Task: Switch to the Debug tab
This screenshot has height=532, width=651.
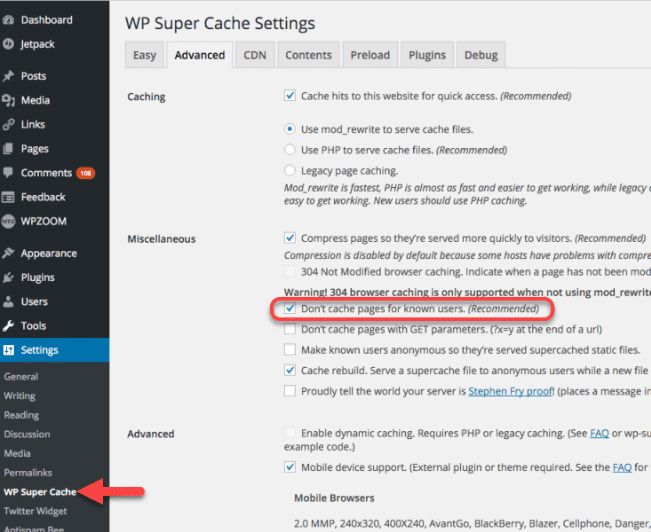Action: coord(481,55)
